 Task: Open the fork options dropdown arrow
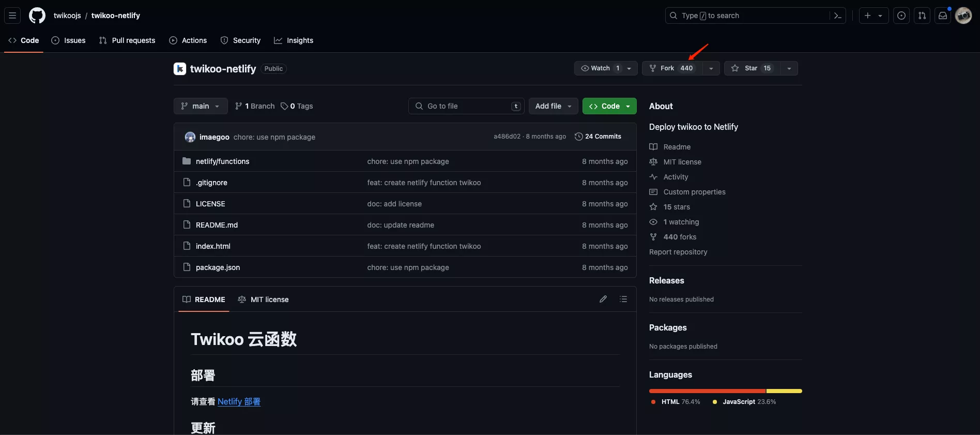coord(711,68)
